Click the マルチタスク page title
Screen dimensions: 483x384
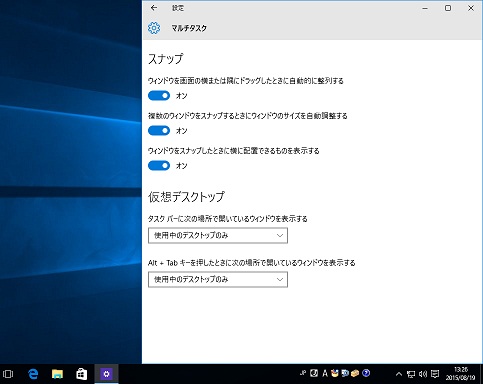click(x=189, y=28)
